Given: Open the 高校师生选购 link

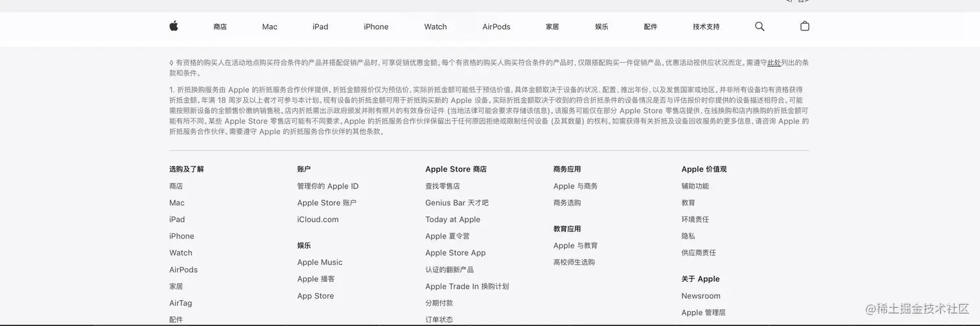Looking at the screenshot, I should click(574, 262).
